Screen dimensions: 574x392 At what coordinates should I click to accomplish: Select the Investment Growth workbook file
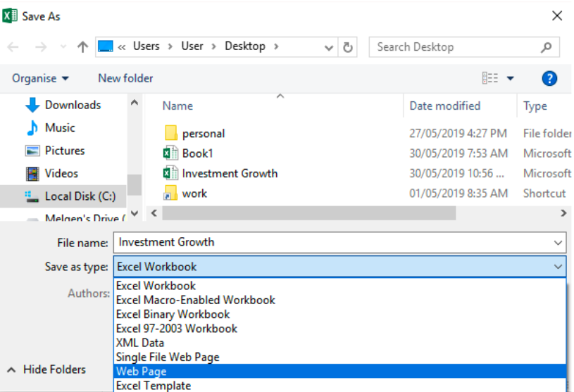pos(220,173)
